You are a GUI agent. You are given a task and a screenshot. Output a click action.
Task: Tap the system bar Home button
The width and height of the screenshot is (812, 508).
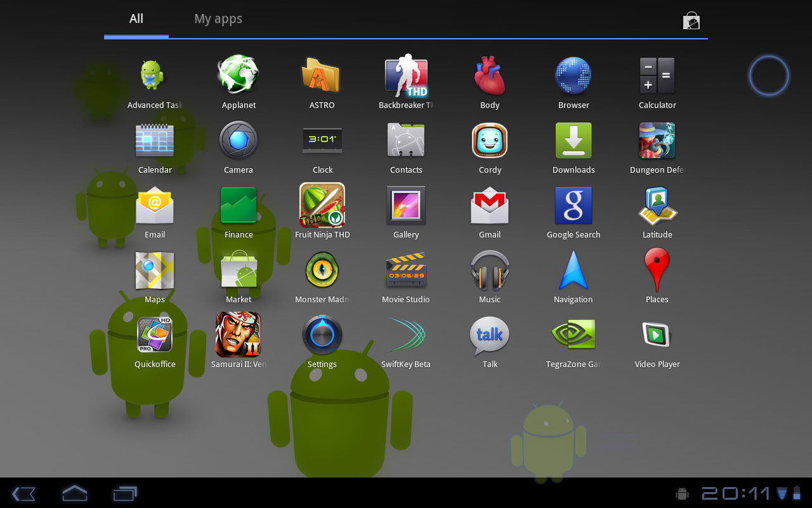tap(74, 493)
